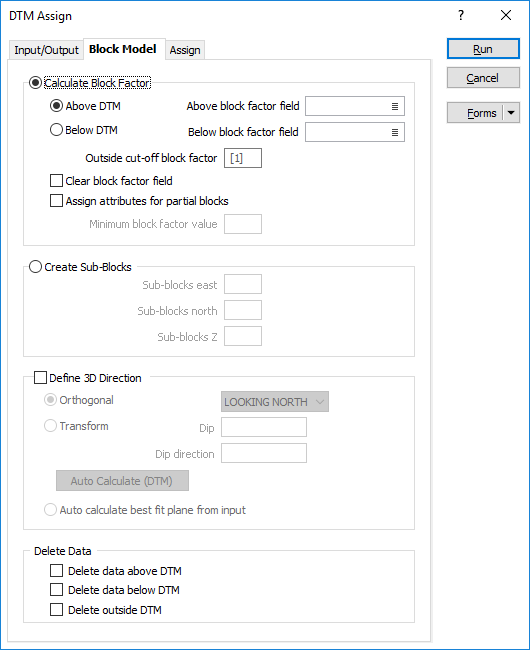Screen dimensions: 530x650
Task: Tick Delete data below DTM
Action: (56, 589)
